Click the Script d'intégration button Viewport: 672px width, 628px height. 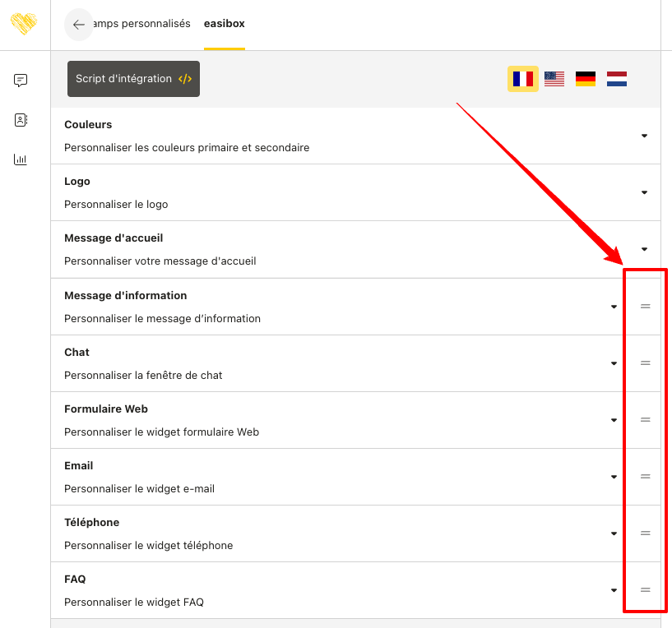click(x=133, y=79)
